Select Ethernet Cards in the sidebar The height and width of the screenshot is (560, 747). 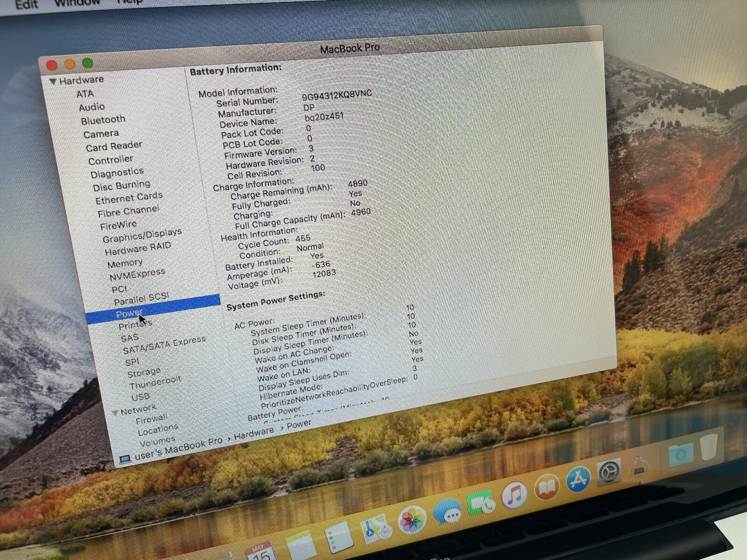coord(129,198)
